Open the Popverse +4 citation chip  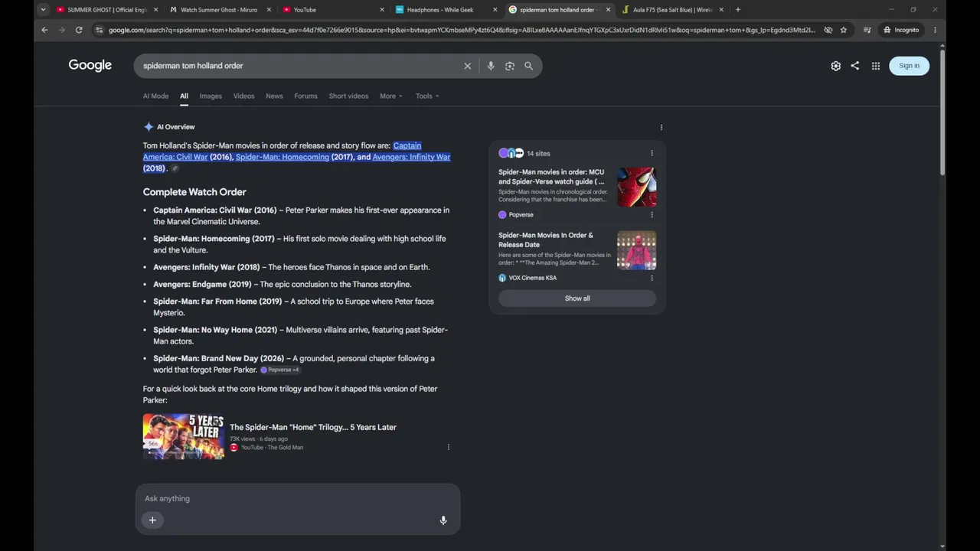point(280,370)
